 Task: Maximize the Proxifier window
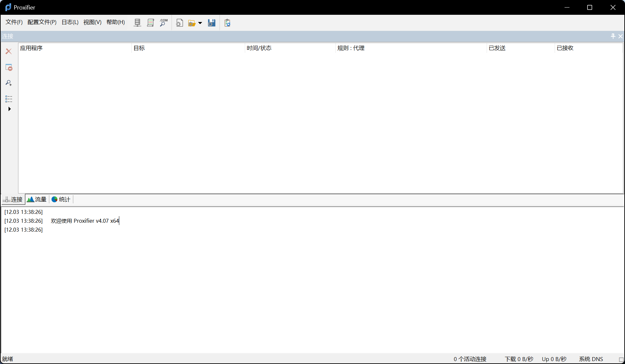coord(590,7)
